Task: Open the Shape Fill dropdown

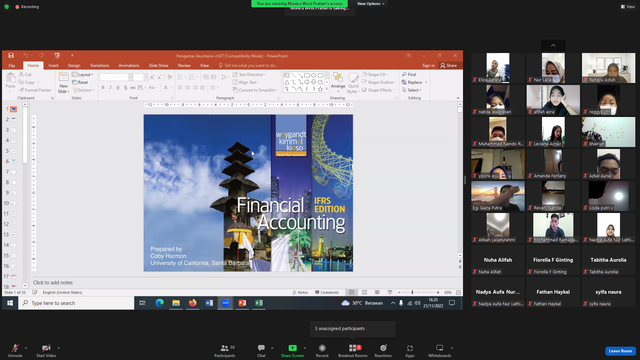Action: pyautogui.click(x=375, y=74)
